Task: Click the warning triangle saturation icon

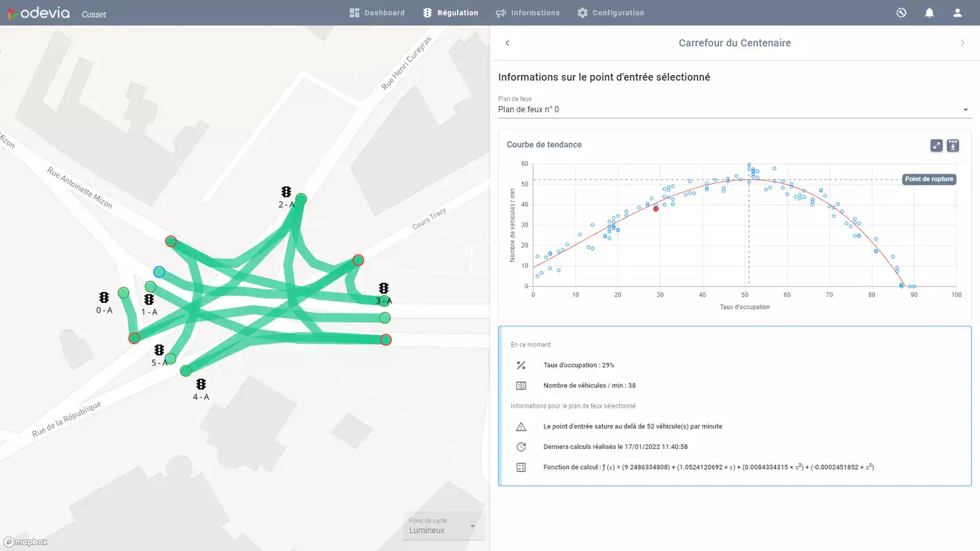Action: coord(521,426)
